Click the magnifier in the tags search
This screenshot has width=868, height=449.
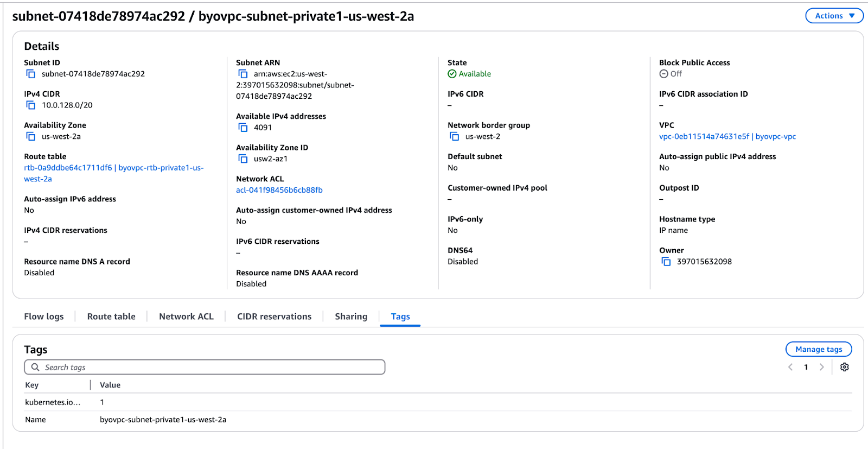tap(35, 366)
